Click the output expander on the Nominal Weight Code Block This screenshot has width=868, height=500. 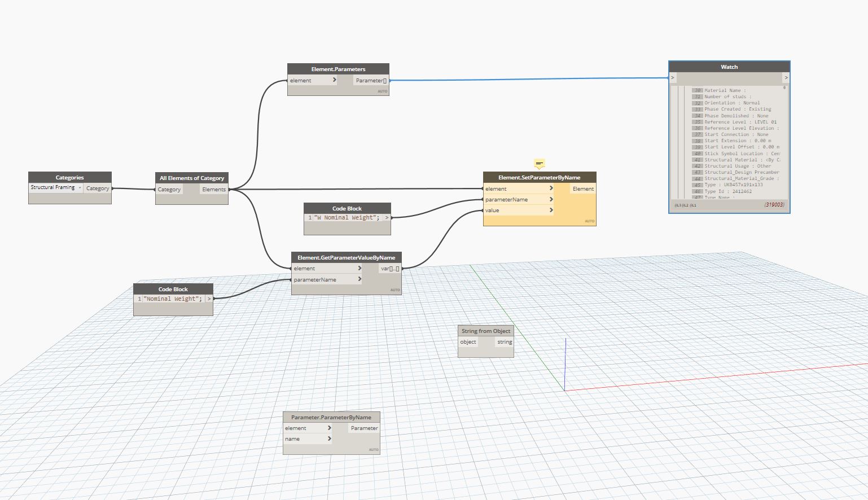pyautogui.click(x=209, y=299)
